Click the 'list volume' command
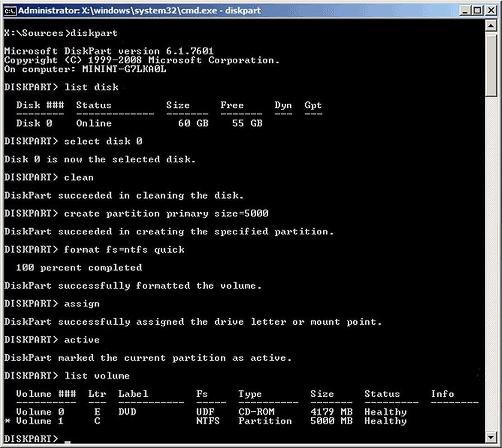This screenshot has height=448, width=502. 97,375
